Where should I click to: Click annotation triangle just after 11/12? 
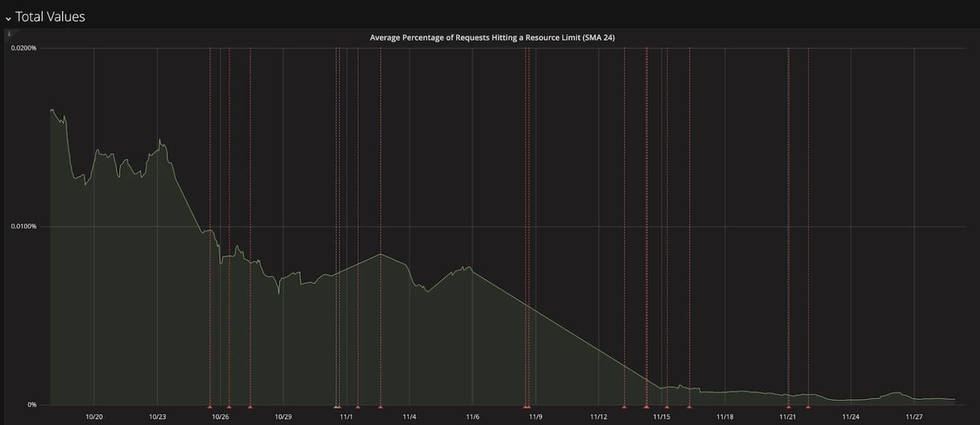point(624,407)
